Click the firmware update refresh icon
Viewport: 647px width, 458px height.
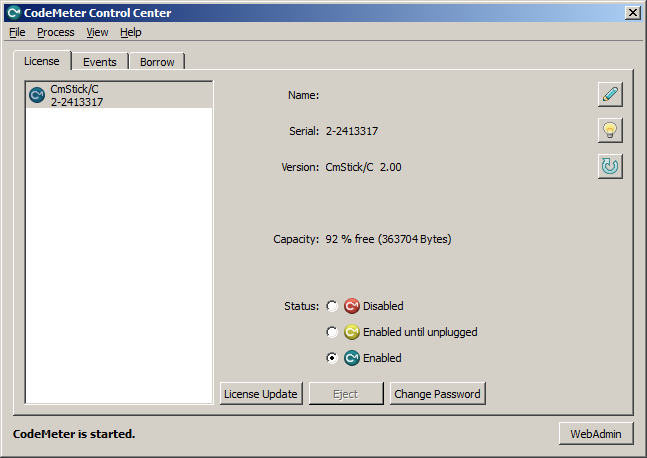(x=610, y=167)
